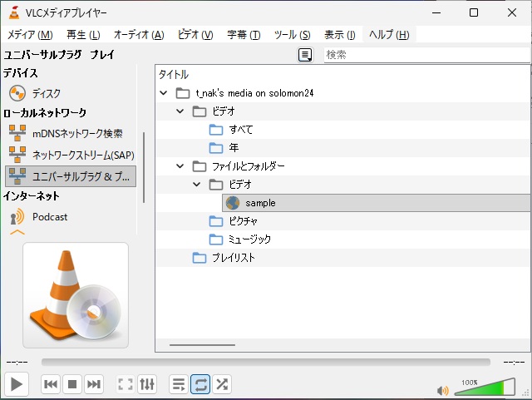
Task: Skip to next media track
Action: [94, 384]
